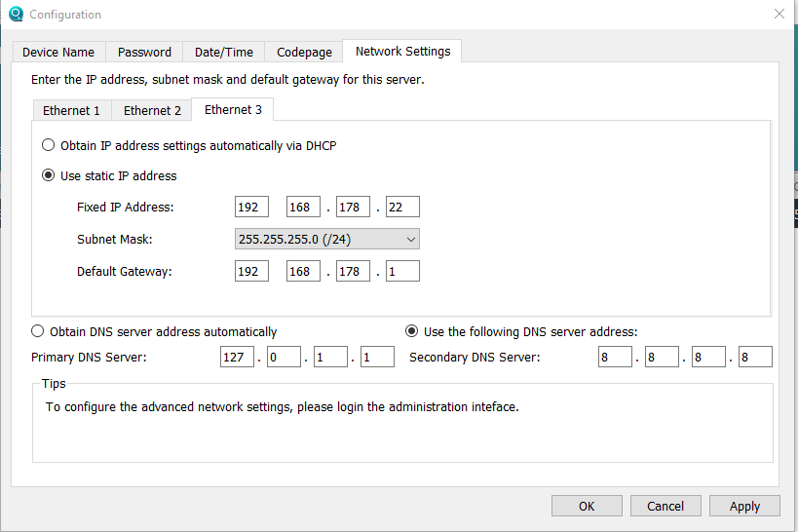Image resolution: width=798 pixels, height=532 pixels.
Task: Switch to the Device Name tab
Action: 58,53
